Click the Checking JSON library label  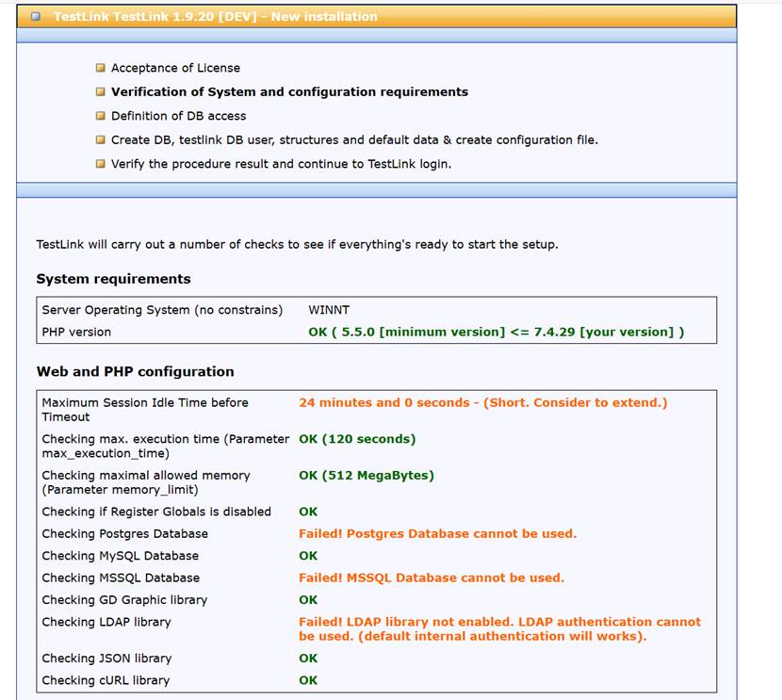point(106,659)
